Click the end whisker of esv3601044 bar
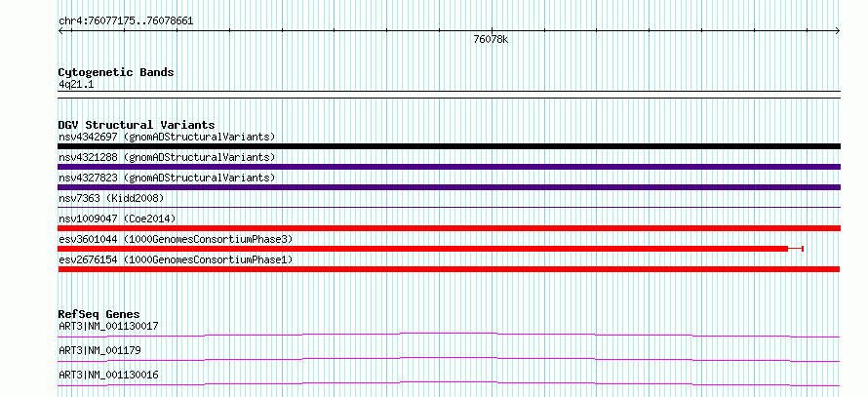 pos(796,249)
